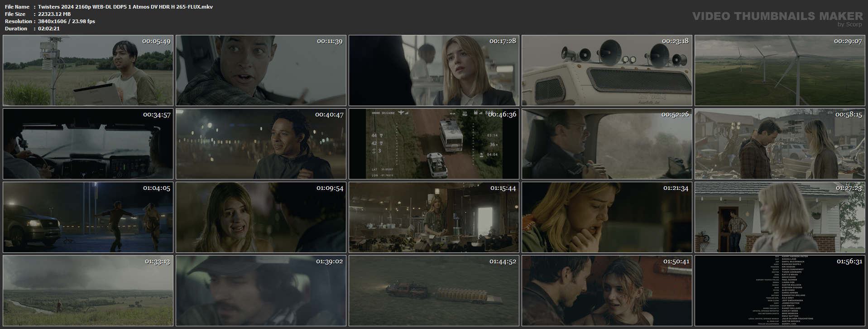Select the thumbnail stamped 00:23:18

click(607, 71)
